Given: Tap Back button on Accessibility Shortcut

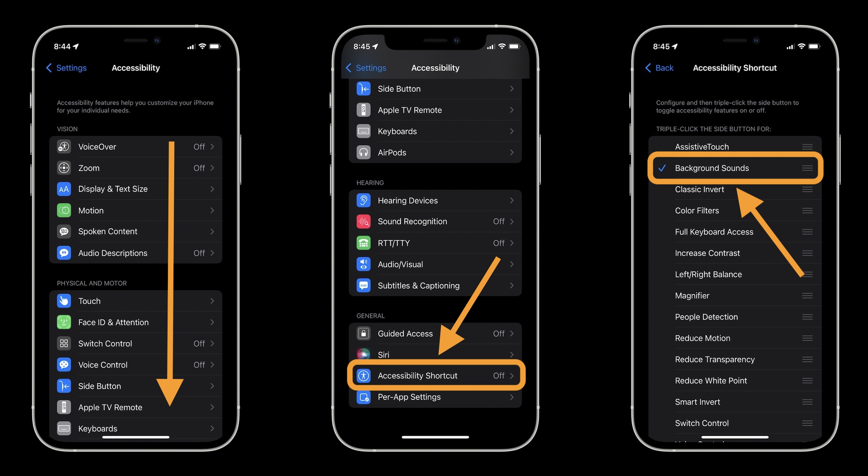Looking at the screenshot, I should 658,68.
